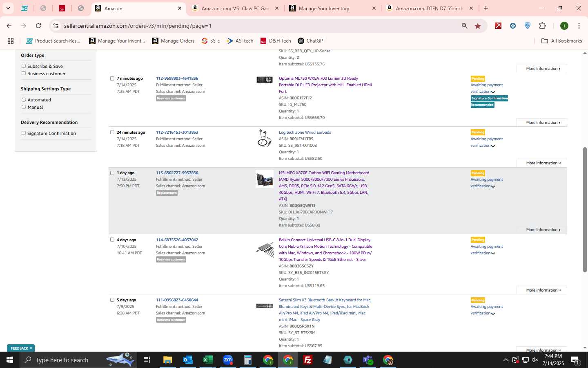Open order link 112-9698903-4641836
588x368 pixels.
tap(177, 78)
